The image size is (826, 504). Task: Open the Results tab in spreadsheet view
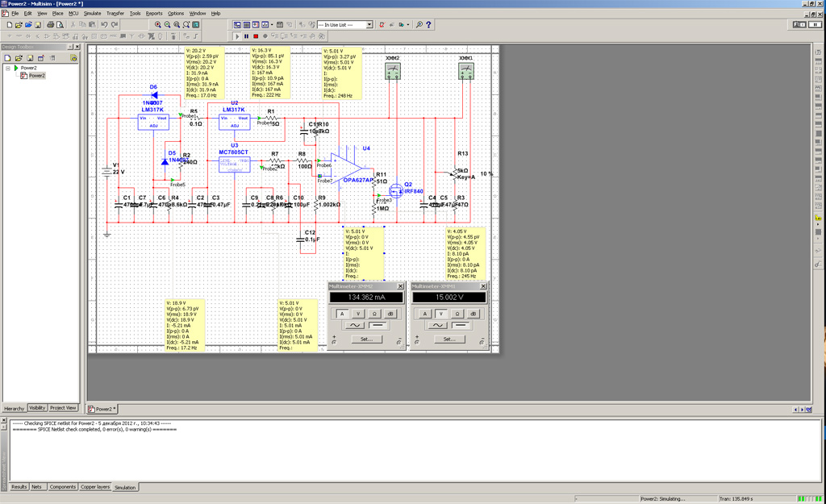(x=19, y=487)
